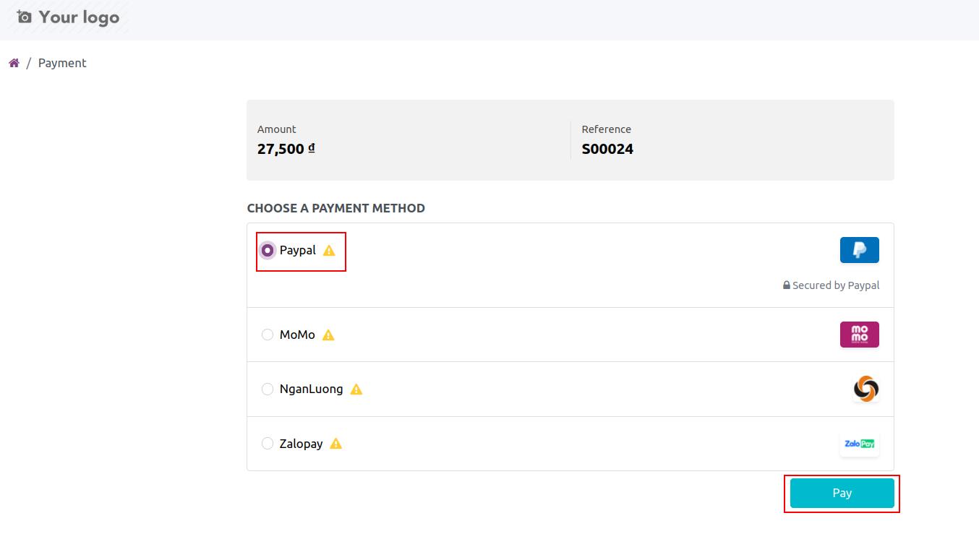Select the Paypal radio button
This screenshot has height=560, width=979.
(x=268, y=250)
